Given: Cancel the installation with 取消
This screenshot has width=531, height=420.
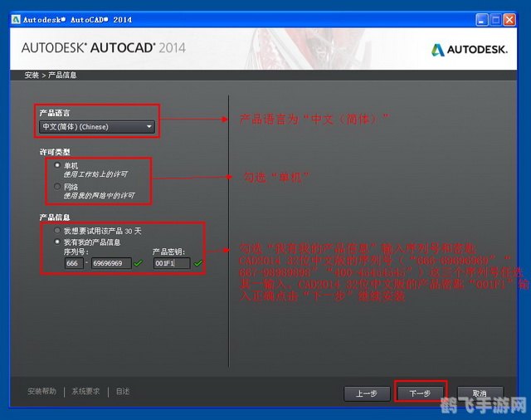Looking at the screenshot, I should 480,393.
